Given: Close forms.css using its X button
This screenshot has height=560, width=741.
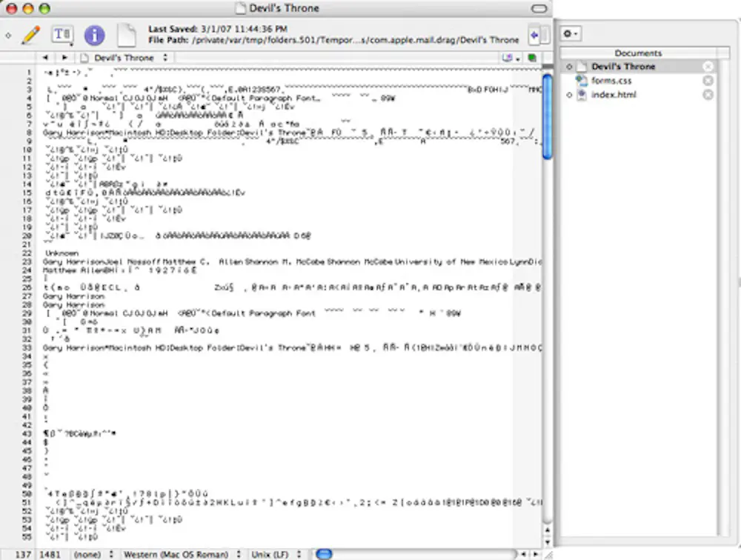Looking at the screenshot, I should pyautogui.click(x=708, y=80).
